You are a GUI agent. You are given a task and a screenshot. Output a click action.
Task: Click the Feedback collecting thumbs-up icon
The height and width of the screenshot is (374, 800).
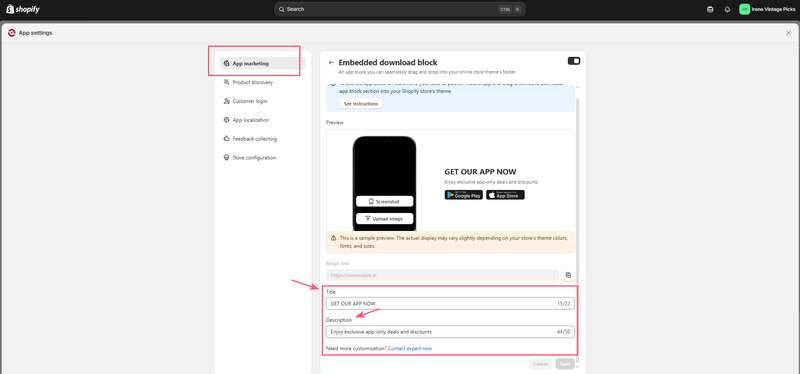coord(227,139)
